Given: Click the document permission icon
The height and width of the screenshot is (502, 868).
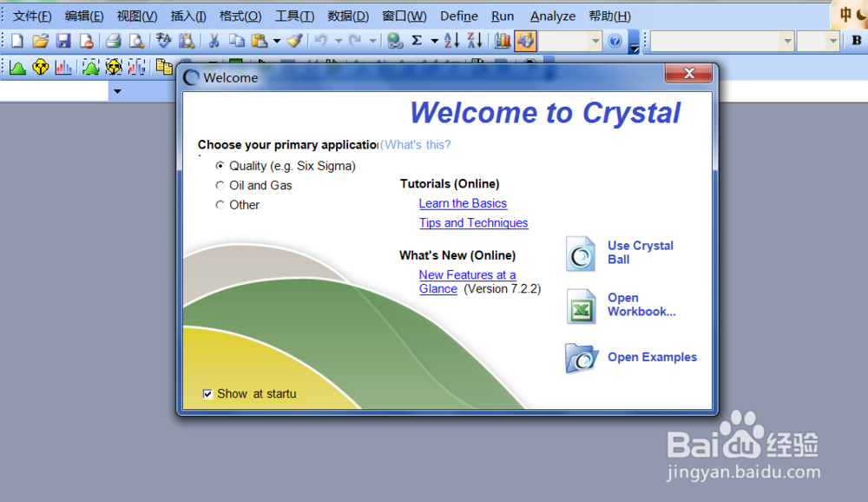Looking at the screenshot, I should point(86,41).
